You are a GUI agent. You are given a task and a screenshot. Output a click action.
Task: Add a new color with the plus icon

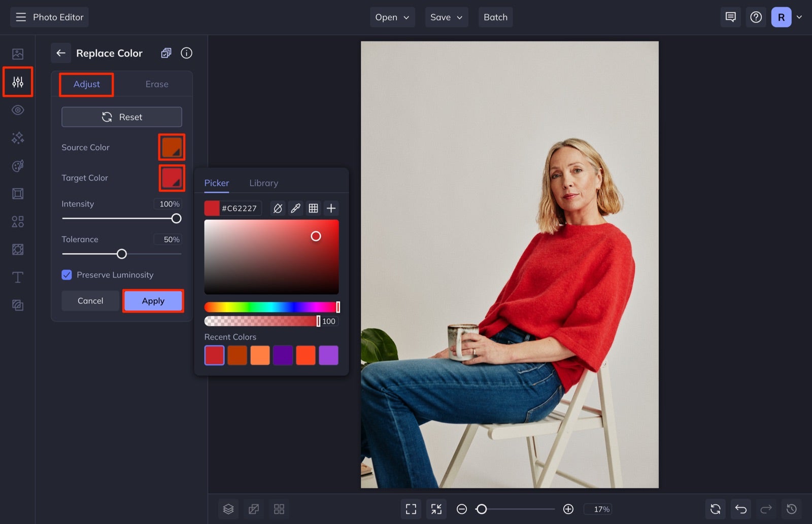(331, 208)
